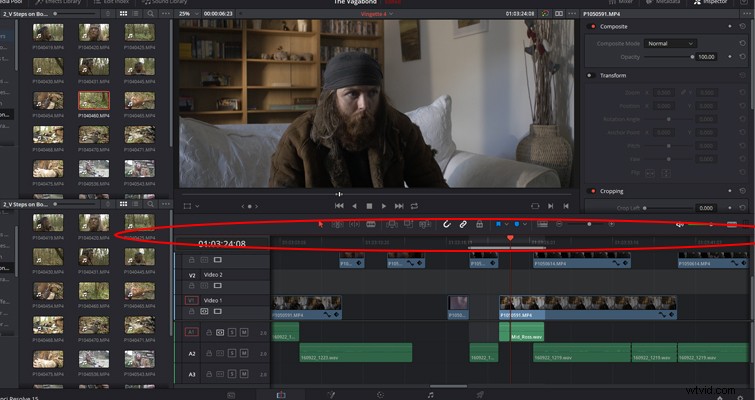Select the 160922_1223.wav clip on A2
Viewport: 755px width, 400px height.
point(356,352)
